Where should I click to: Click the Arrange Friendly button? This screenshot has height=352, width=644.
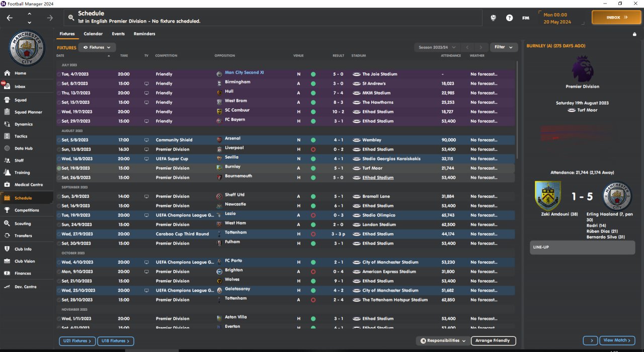pos(493,341)
